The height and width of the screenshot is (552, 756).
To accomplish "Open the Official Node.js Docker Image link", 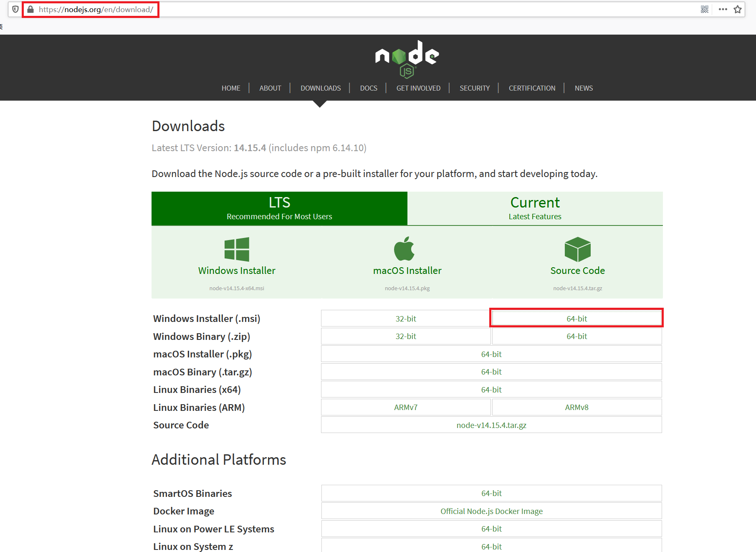I will tap(491, 511).
